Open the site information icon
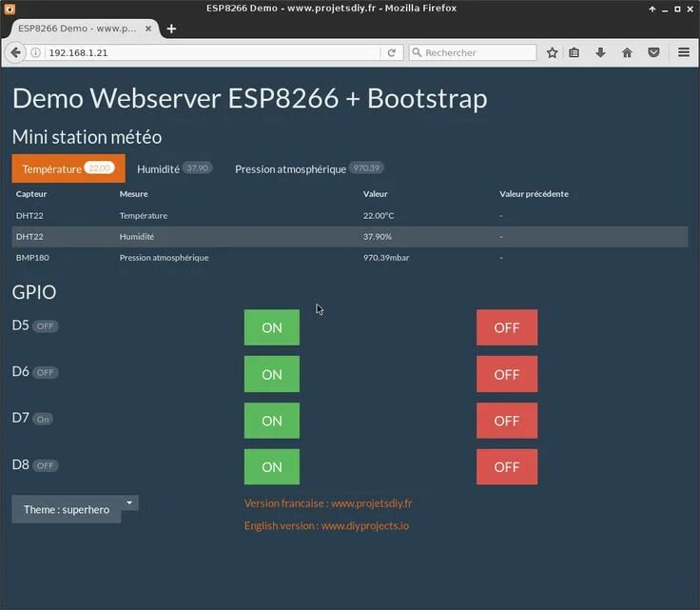 [x=36, y=52]
